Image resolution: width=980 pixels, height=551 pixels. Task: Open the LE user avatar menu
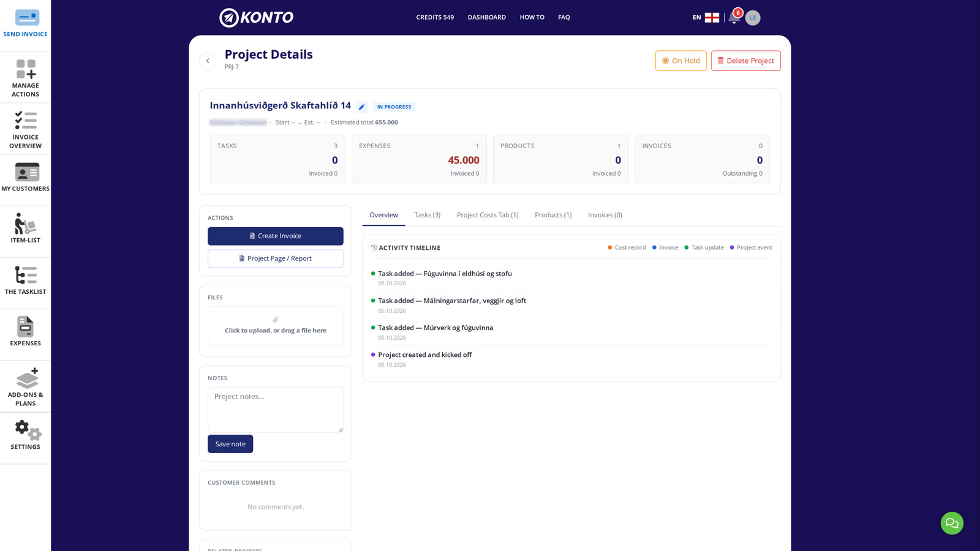(753, 18)
